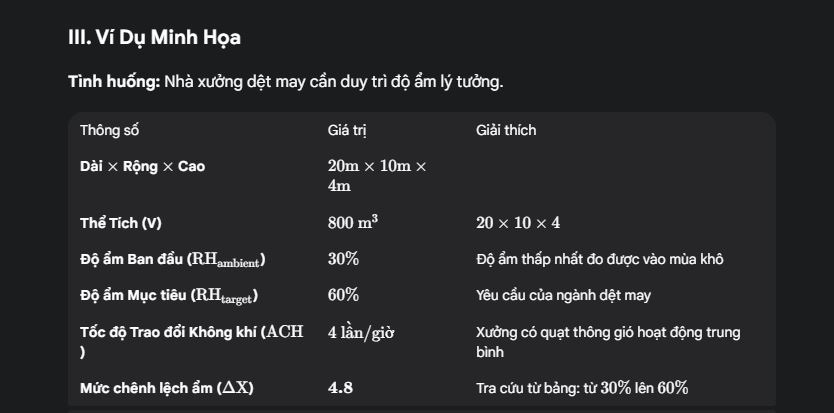This screenshot has width=834, height=413.
Task: Click the "Thông số" column header
Action: tap(110, 131)
